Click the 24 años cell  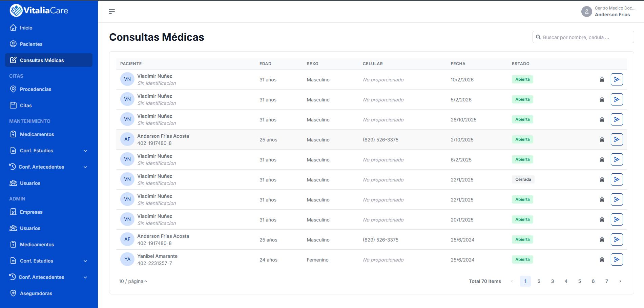268,260
